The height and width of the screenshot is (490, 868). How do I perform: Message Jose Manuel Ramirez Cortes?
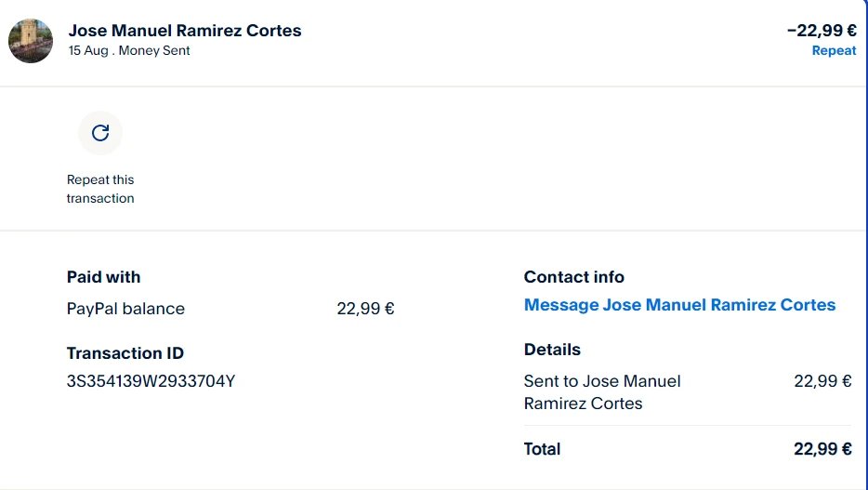pyautogui.click(x=679, y=305)
